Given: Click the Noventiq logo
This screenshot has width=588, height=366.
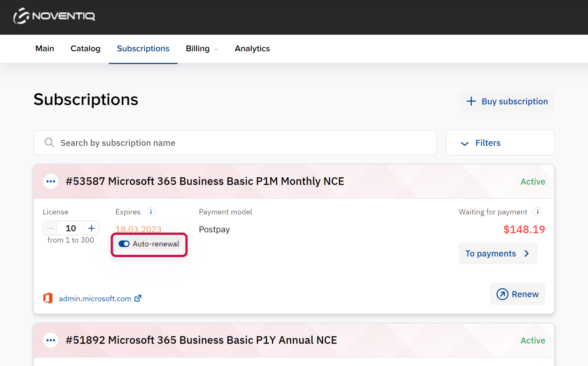Looking at the screenshot, I should [54, 16].
